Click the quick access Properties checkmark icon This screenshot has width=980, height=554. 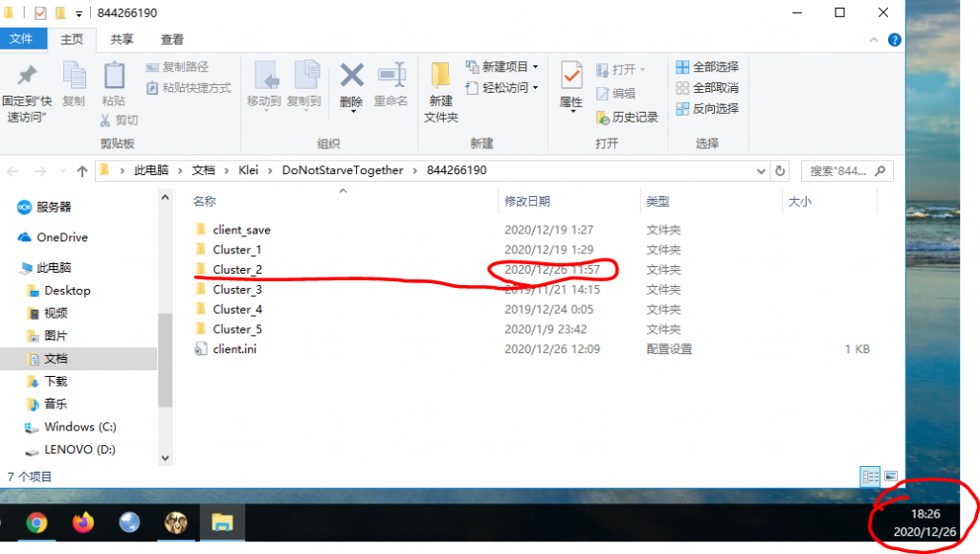point(40,12)
